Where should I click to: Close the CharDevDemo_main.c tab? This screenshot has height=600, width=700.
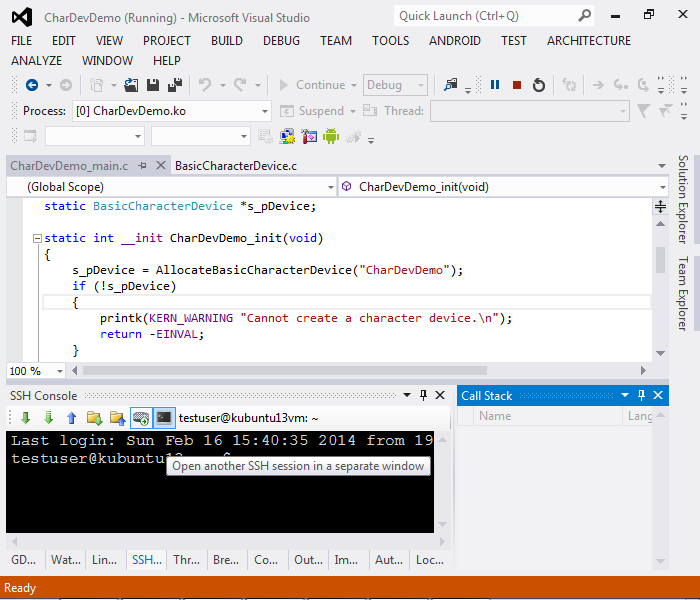161,166
